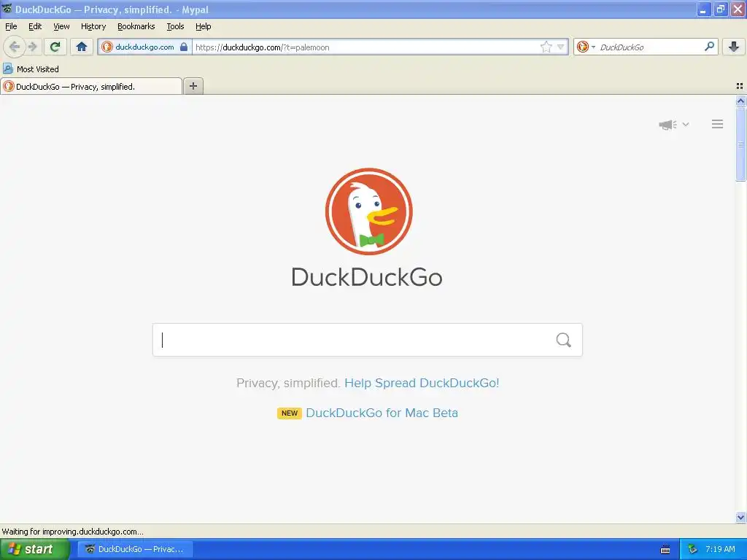Go back using the back arrow button
747x560 pixels.
(15, 47)
